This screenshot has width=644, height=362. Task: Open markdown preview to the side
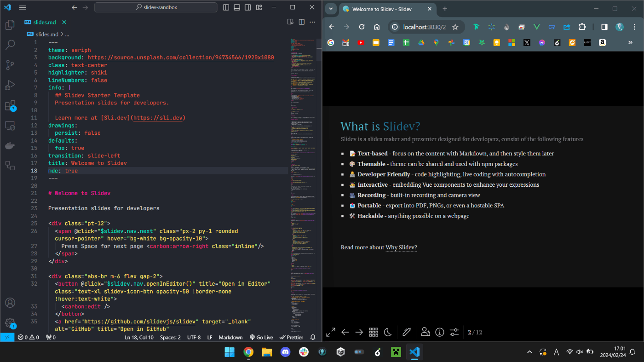coord(290,22)
